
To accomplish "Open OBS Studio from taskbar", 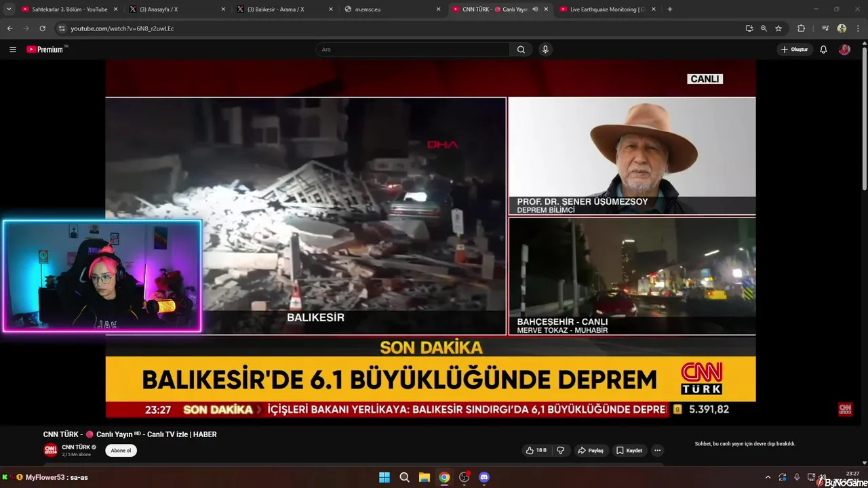I will [465, 477].
